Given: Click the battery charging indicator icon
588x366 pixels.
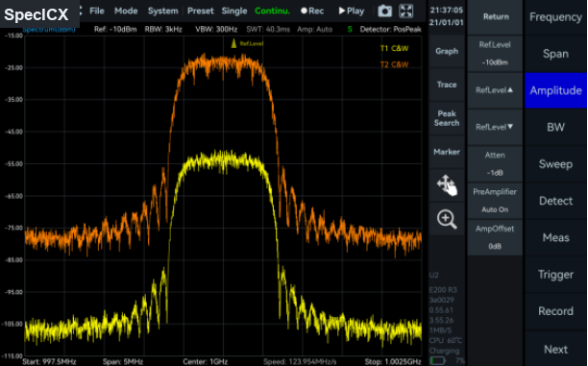Looking at the screenshot, I should tap(437, 361).
